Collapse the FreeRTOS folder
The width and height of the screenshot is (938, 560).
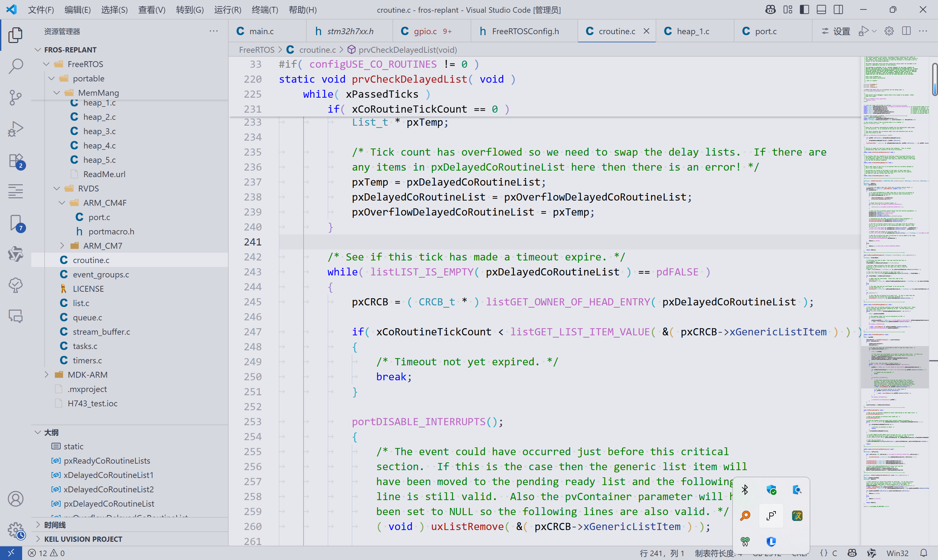[47, 64]
